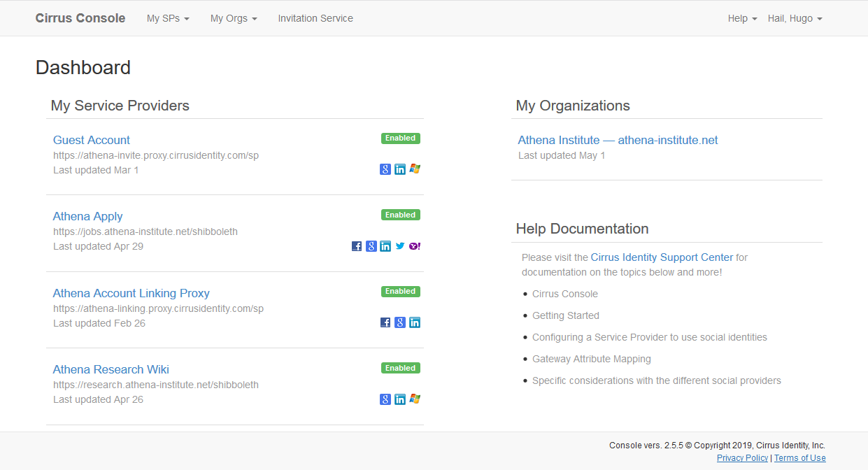Viewport: 868px width, 470px height.
Task: Open the My Orgs dropdown
Action: 234,18
